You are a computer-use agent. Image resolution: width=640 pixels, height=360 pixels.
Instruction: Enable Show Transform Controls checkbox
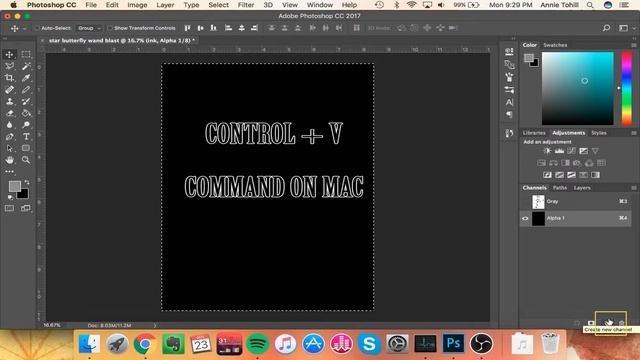pos(110,28)
